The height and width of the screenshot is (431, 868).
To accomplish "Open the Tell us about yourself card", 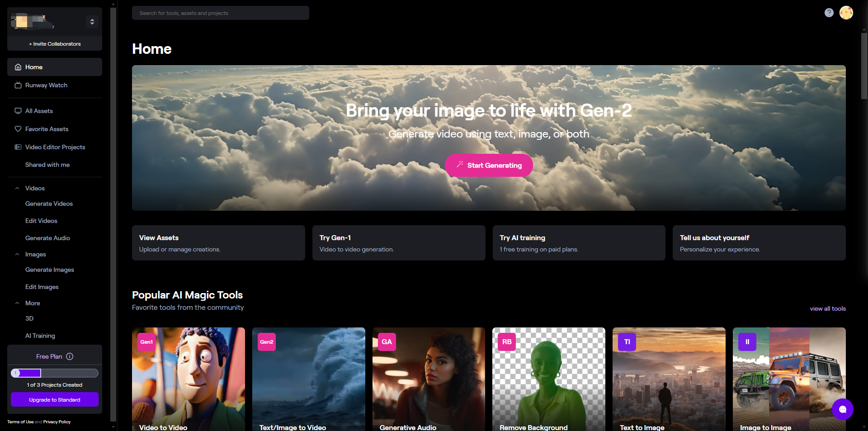I will [x=759, y=243].
